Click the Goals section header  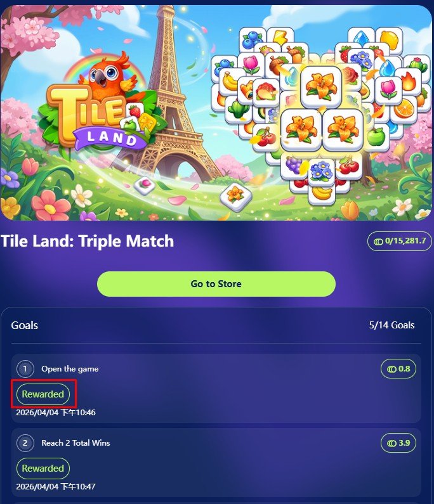(25, 325)
